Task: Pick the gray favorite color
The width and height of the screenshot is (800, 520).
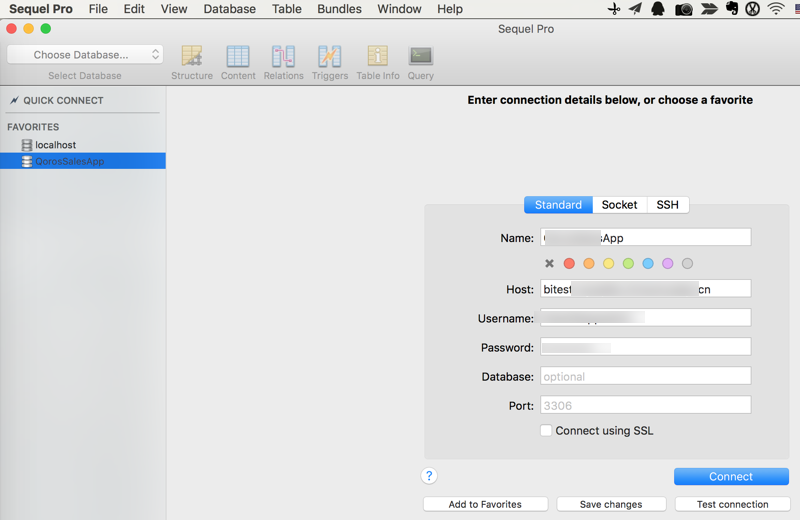Action: coord(687,263)
